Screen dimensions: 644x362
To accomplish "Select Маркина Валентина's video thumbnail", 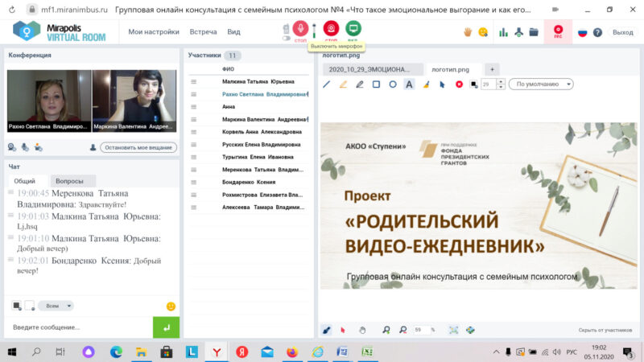I will [x=134, y=101].
